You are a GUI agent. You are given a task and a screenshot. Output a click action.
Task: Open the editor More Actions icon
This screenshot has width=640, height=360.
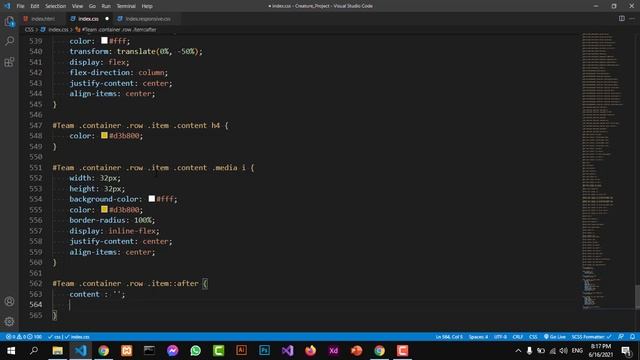pos(632,18)
